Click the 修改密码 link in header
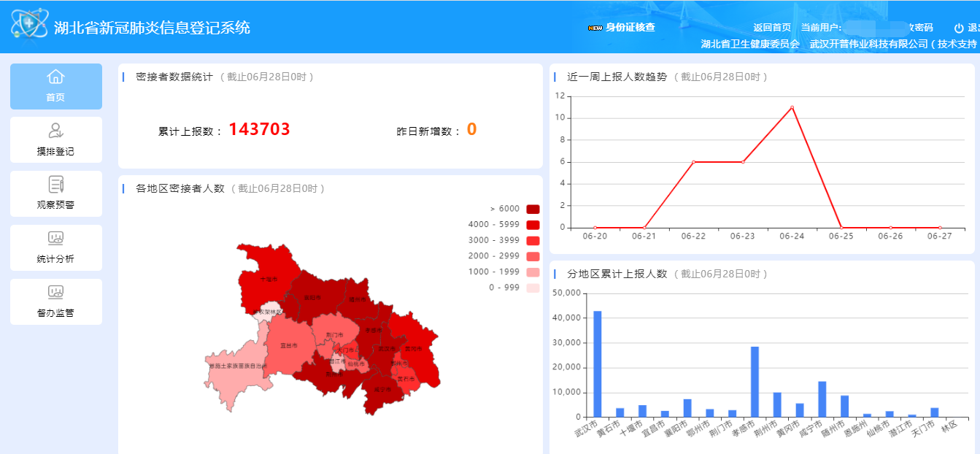980x454 pixels. point(919,28)
